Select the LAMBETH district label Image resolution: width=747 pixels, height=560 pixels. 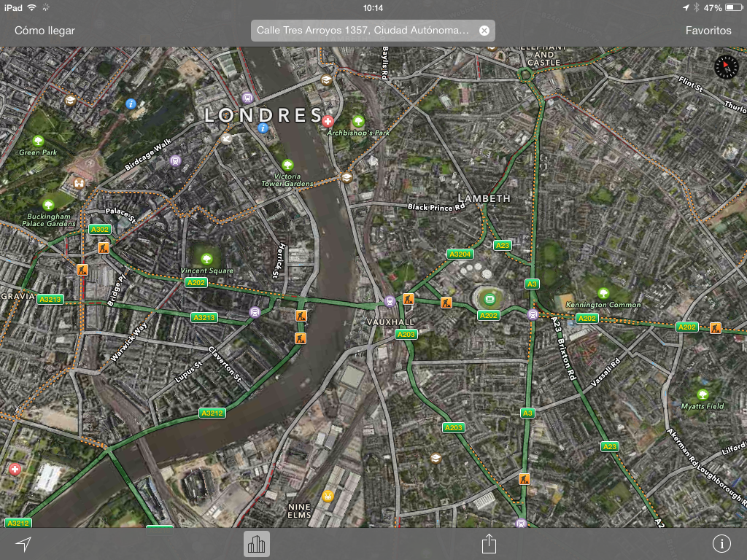pyautogui.click(x=484, y=198)
